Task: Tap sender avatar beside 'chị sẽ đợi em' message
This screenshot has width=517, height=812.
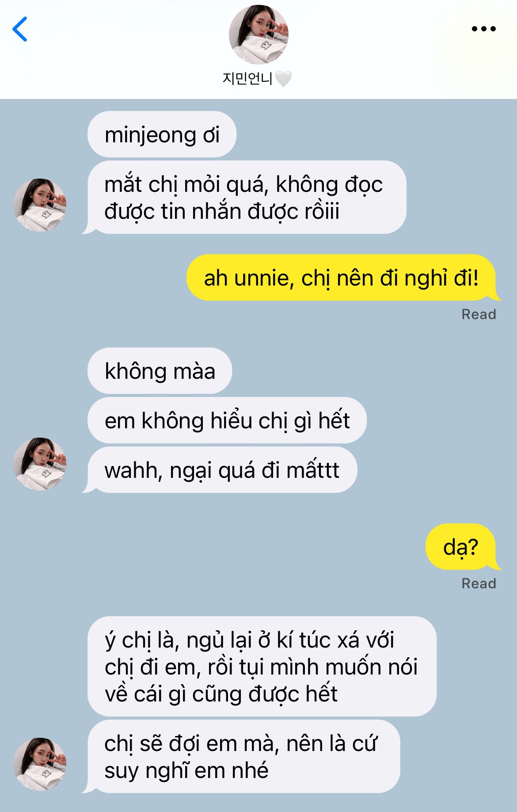Action: (x=40, y=764)
